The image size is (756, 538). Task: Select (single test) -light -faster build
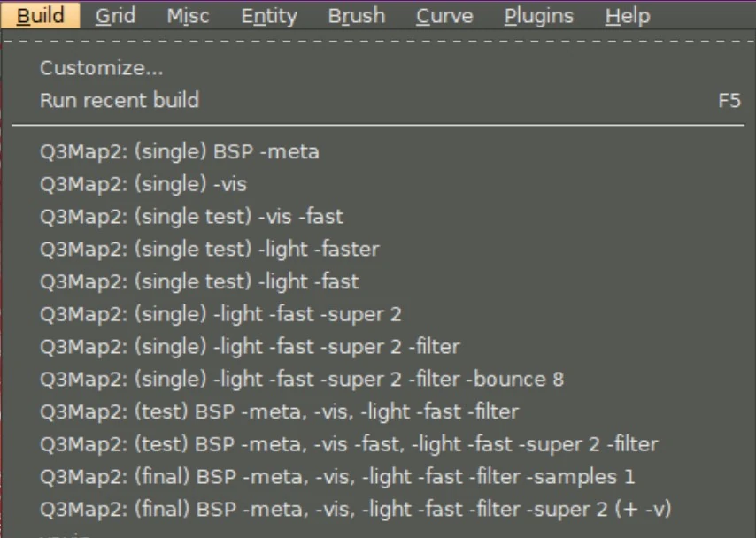209,249
